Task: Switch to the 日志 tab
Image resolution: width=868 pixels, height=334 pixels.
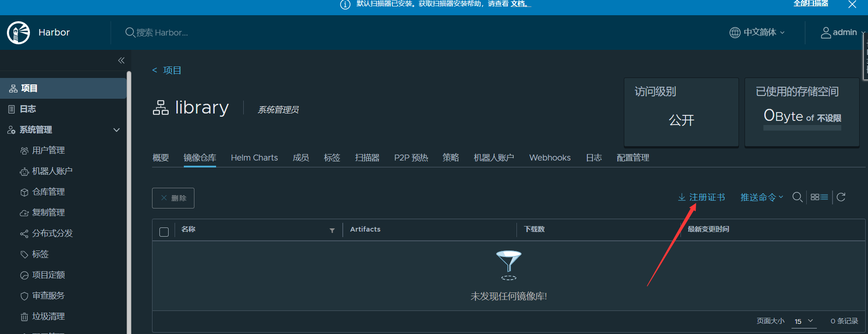Action: tap(594, 158)
